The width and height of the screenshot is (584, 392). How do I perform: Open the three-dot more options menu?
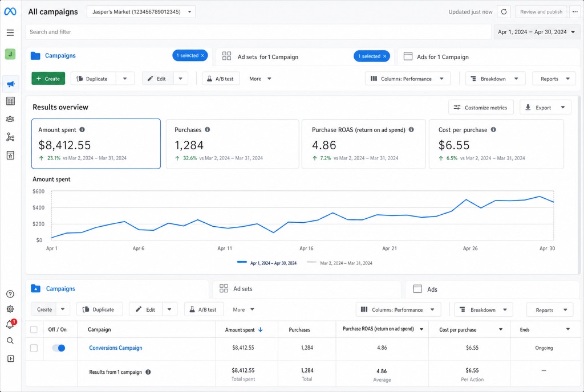click(575, 12)
